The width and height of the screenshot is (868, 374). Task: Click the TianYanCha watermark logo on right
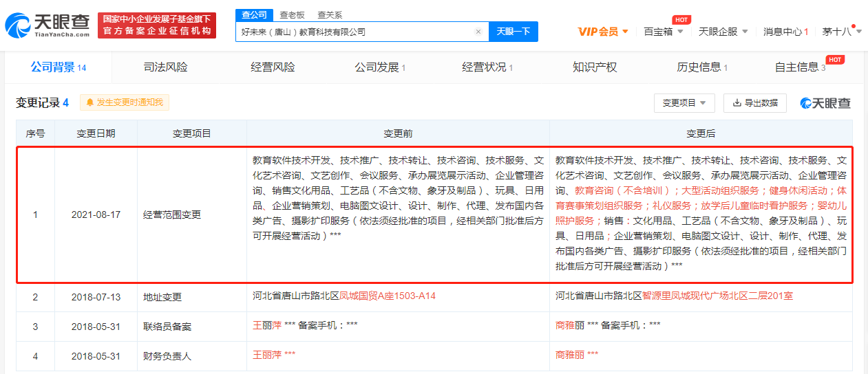tap(825, 103)
